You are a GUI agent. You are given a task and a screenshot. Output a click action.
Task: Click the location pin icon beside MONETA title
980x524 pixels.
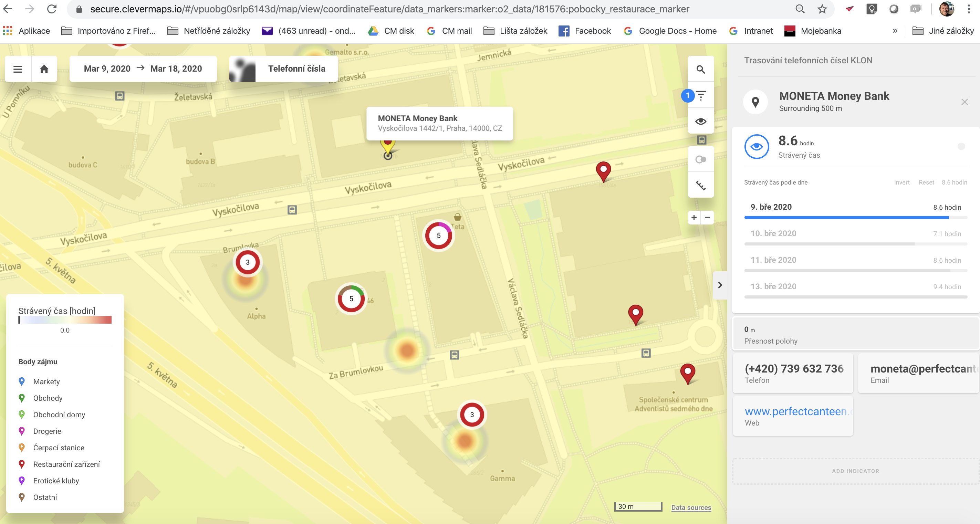[755, 102]
